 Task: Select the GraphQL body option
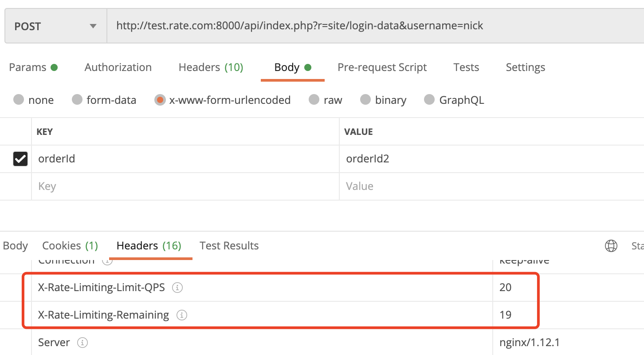[429, 100]
